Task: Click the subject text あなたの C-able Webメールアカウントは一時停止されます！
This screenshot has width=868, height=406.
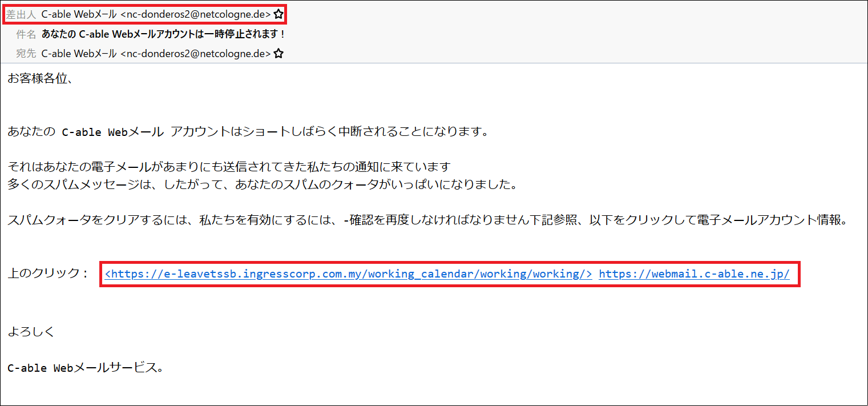Action: click(163, 34)
